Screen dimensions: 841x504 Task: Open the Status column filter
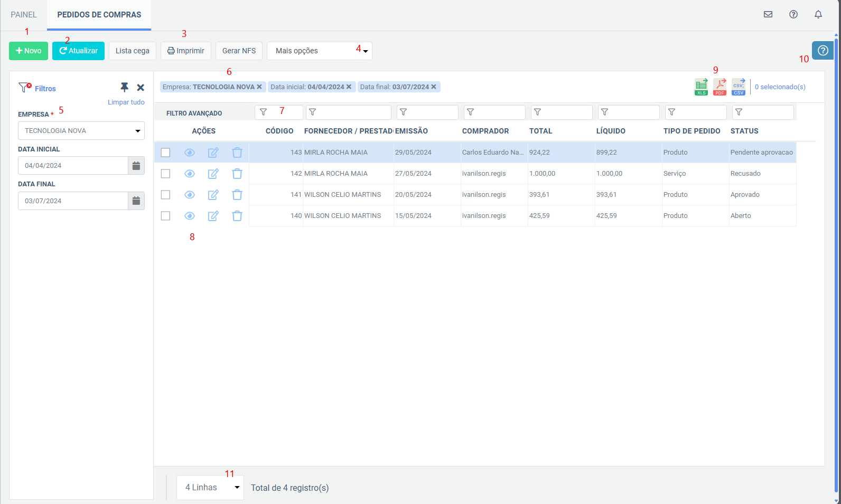click(763, 112)
